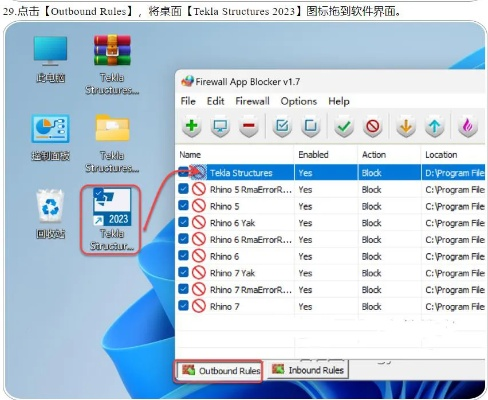Image resolution: width=488 pixels, height=400 pixels.
Task: Toggle the Rhino 5 rule checkbox
Action: point(183,205)
